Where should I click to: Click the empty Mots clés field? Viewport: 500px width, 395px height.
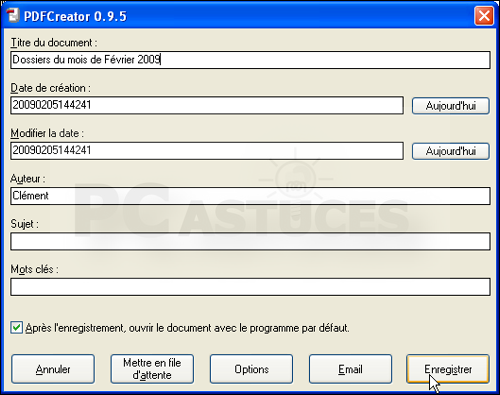coord(250,287)
